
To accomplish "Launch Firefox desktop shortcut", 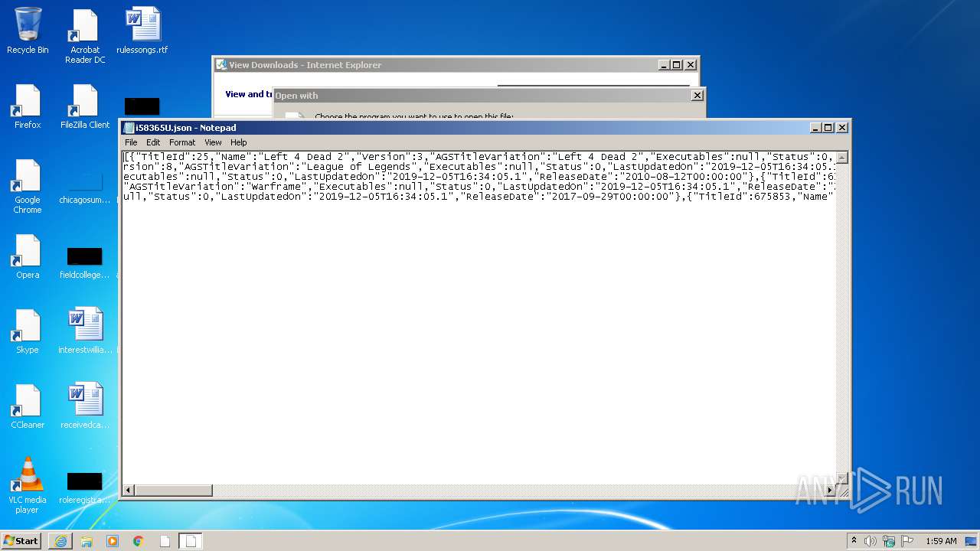I will click(28, 106).
